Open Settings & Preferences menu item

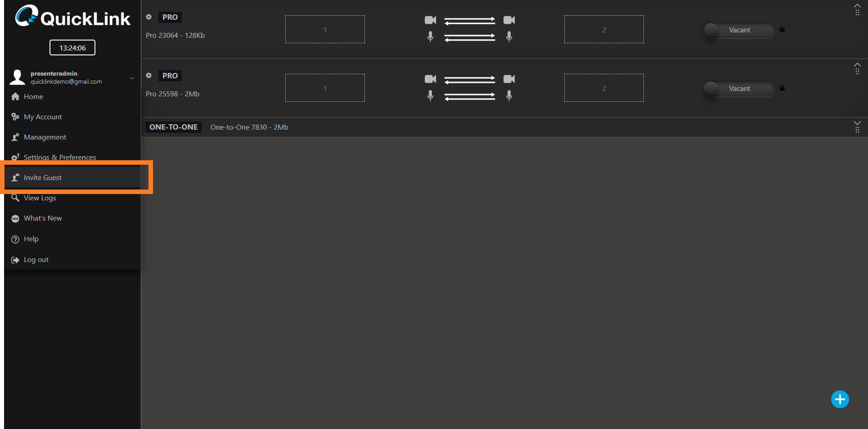tap(59, 157)
